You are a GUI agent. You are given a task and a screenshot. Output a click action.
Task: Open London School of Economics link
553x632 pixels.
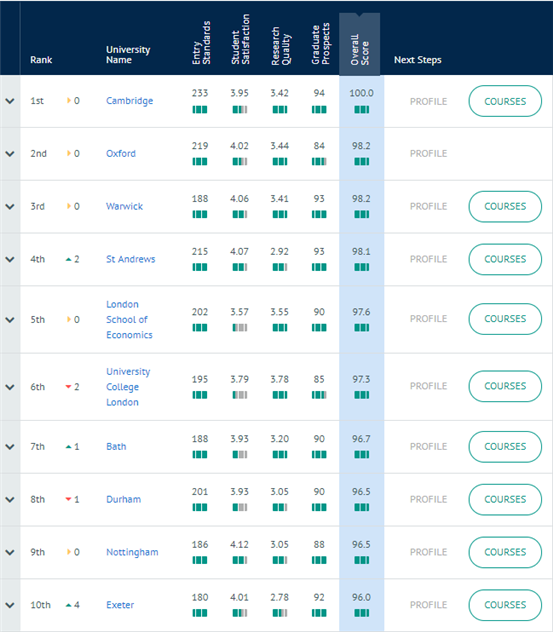coord(129,320)
